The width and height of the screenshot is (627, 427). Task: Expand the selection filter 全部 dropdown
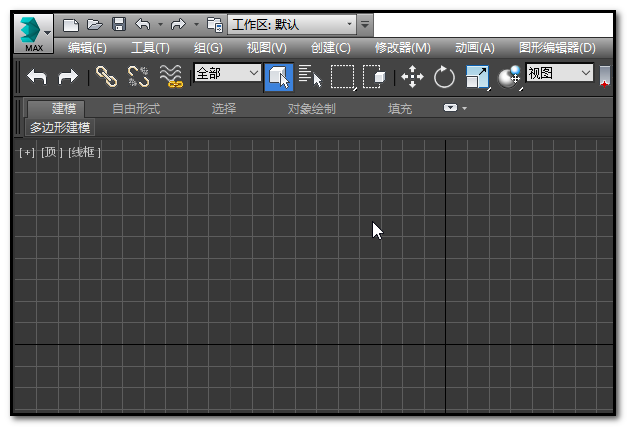pyautogui.click(x=227, y=73)
